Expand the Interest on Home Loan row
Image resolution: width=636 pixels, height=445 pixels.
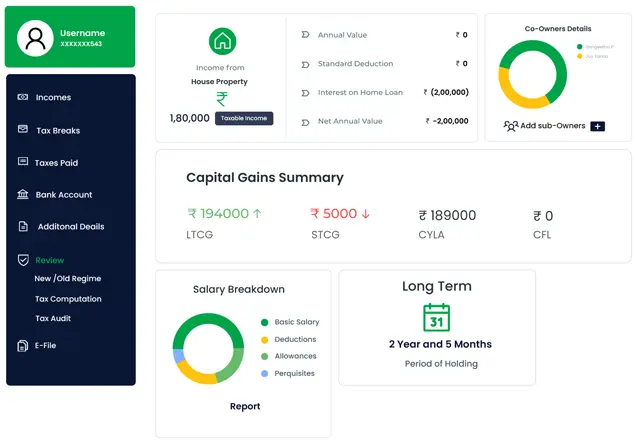[x=304, y=92]
